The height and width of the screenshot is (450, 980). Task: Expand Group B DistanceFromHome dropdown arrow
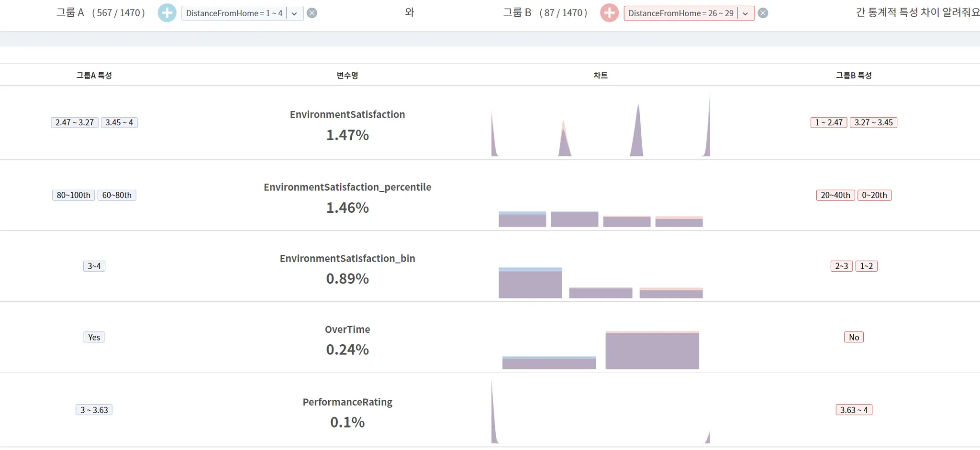click(x=746, y=13)
